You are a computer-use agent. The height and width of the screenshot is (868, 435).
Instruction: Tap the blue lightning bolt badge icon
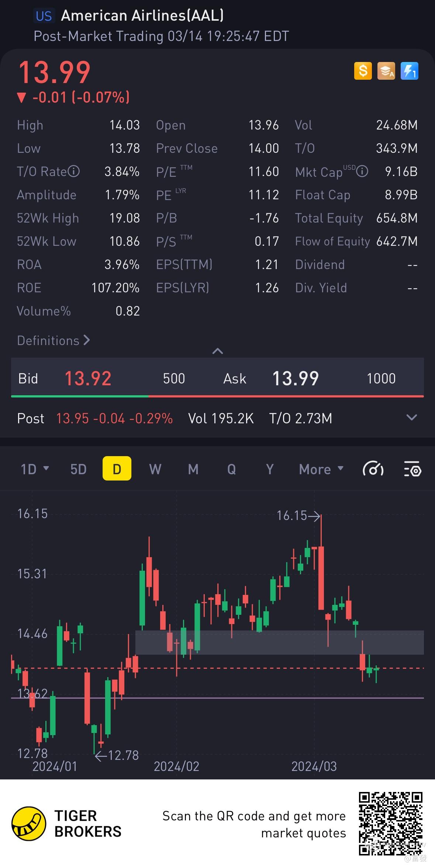(410, 70)
